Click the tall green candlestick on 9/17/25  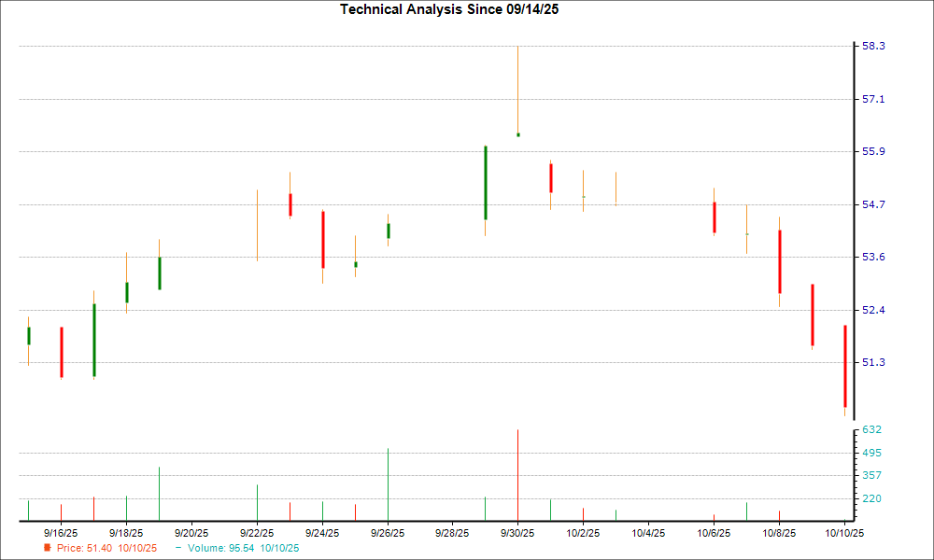pyautogui.click(x=94, y=340)
